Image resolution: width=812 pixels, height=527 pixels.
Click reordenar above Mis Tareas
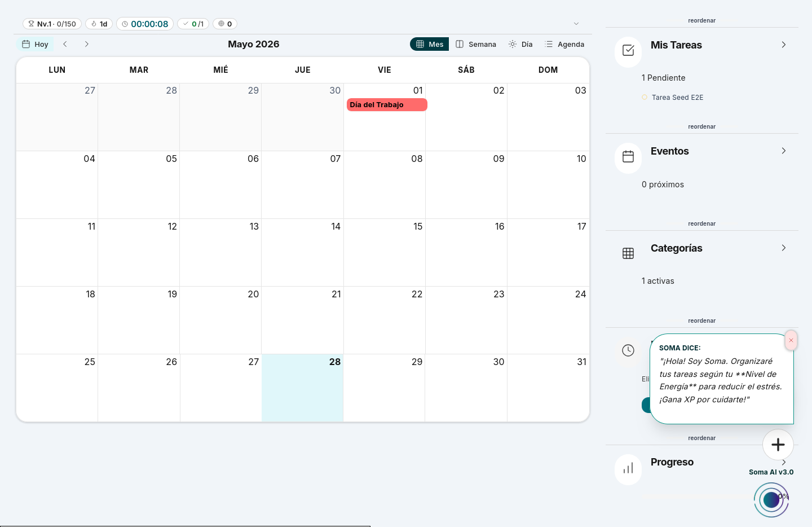[701, 20]
